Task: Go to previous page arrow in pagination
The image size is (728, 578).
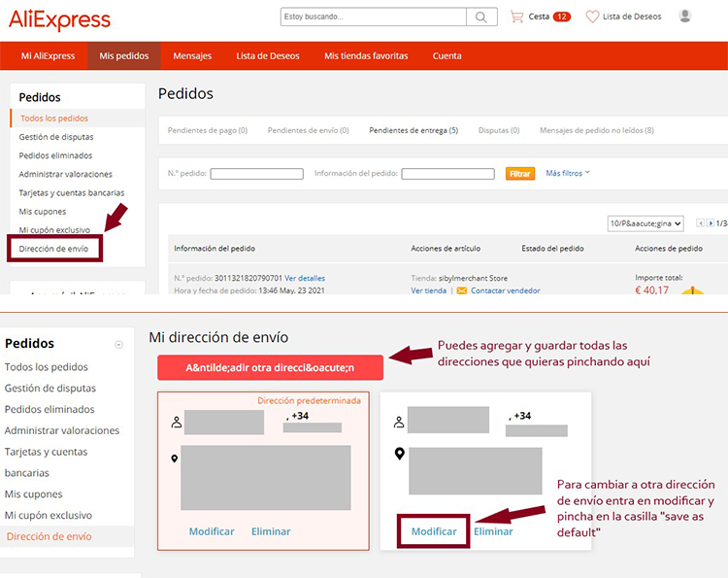Action: (x=700, y=223)
